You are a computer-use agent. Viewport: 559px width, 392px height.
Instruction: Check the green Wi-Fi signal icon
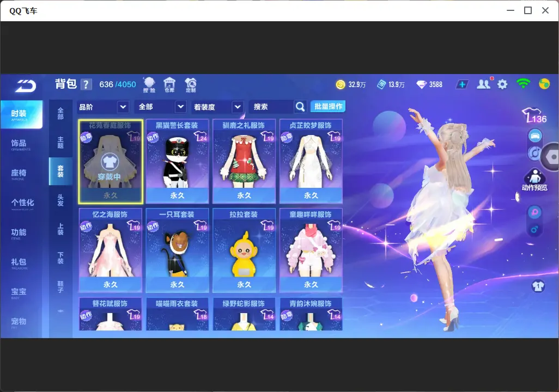(523, 84)
